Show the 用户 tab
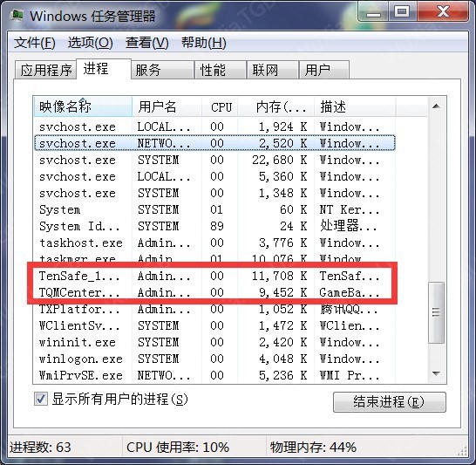Image resolution: width=476 pixels, height=465 pixels. (x=324, y=70)
